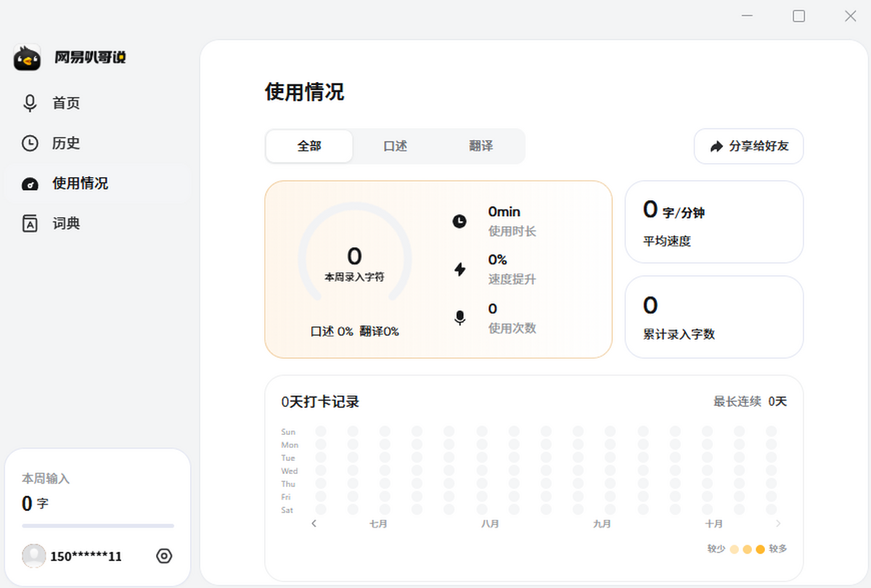Screen dimensions: 871x588
Task: Switch to the 口述 tab
Action: [395, 146]
